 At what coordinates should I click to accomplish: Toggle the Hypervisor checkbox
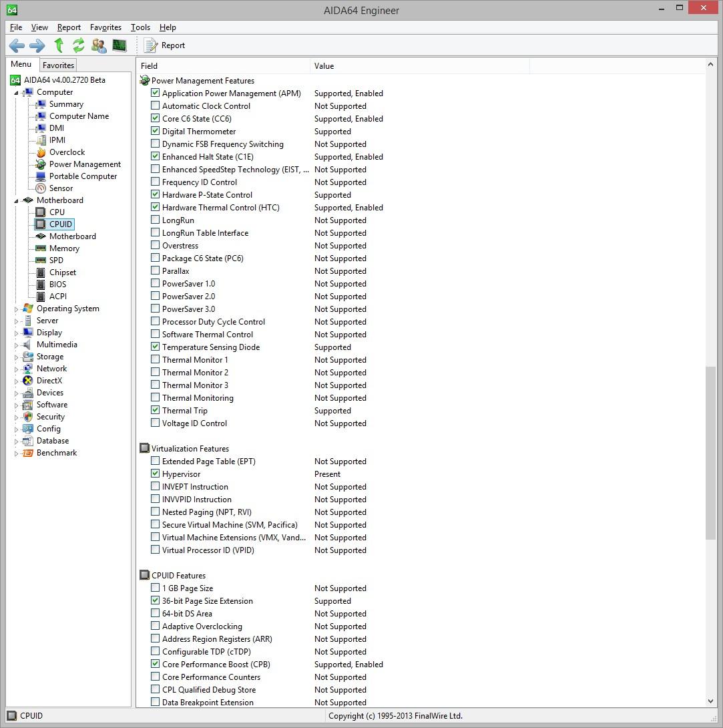pos(155,474)
